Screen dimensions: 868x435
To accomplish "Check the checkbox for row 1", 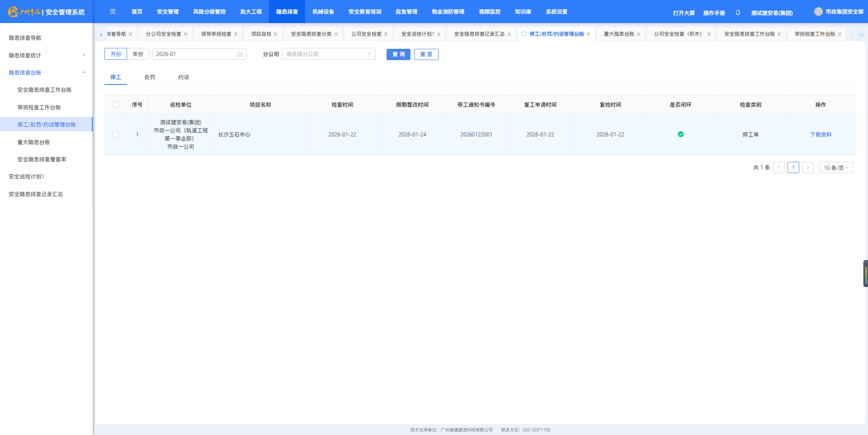I will point(115,135).
